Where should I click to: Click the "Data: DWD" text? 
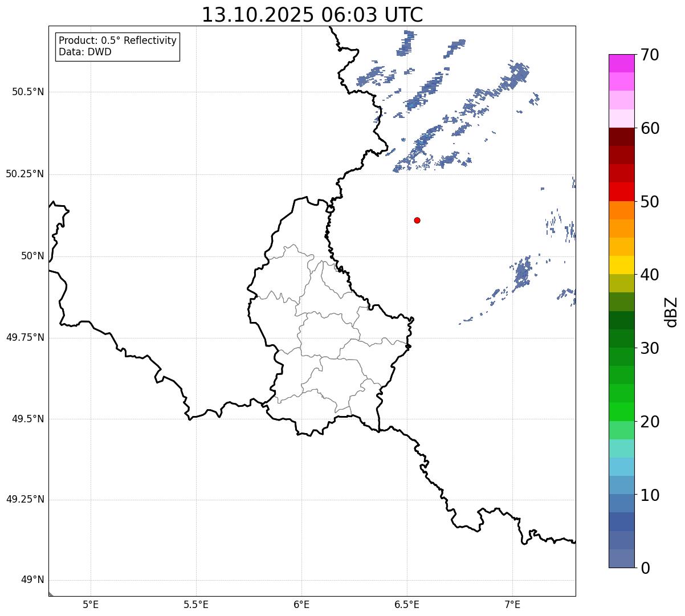click(85, 52)
